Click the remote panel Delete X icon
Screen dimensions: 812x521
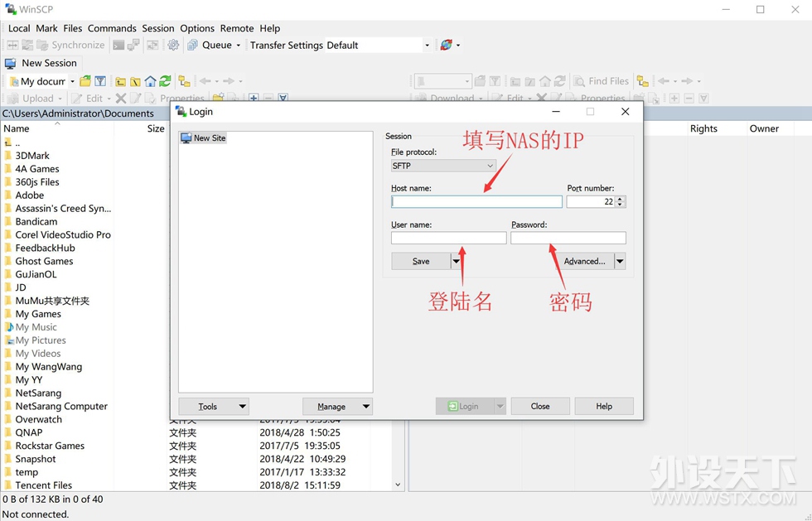tap(542, 98)
